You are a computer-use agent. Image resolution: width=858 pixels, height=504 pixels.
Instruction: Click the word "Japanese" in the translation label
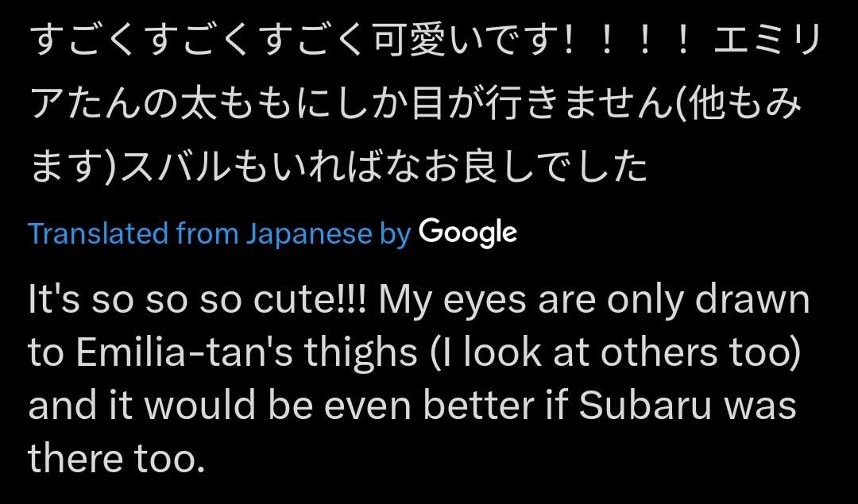(x=307, y=233)
